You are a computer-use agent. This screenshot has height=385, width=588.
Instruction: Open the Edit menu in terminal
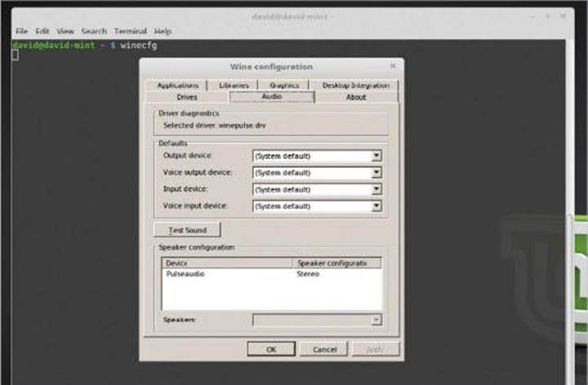42,31
